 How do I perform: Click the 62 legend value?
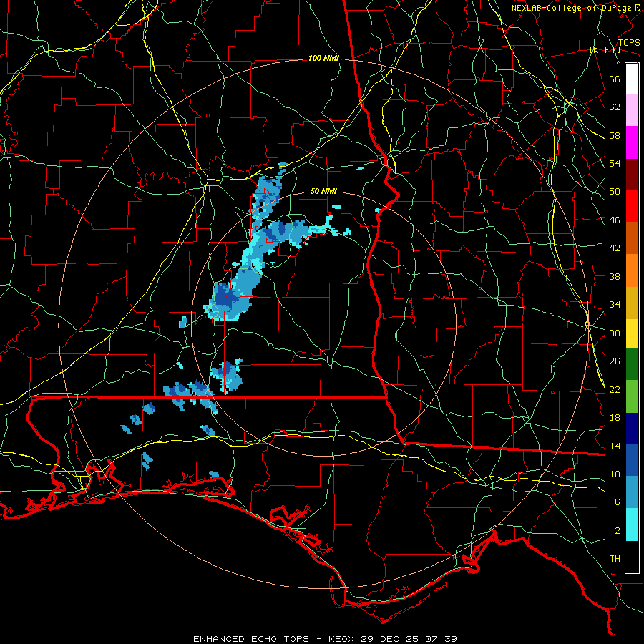click(x=615, y=107)
